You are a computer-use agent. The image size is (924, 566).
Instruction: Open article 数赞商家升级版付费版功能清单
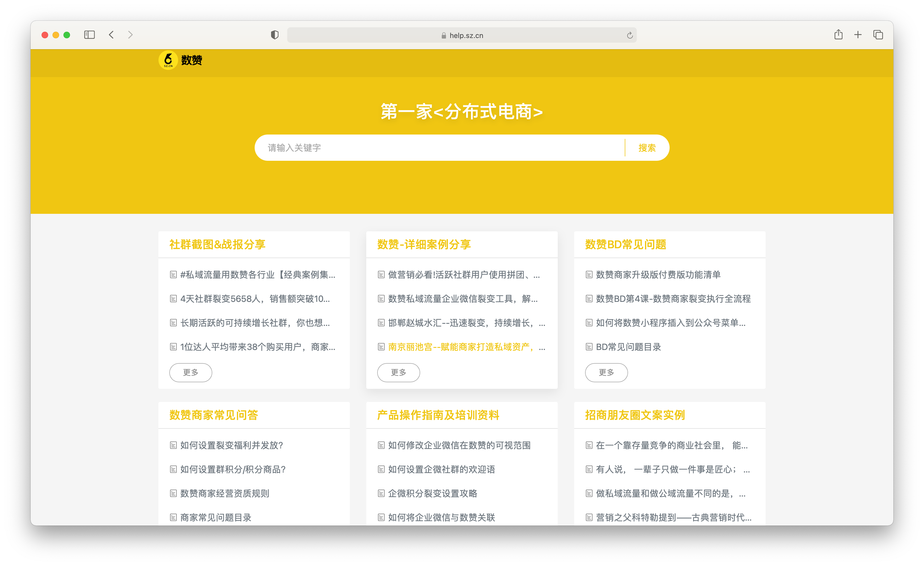pyautogui.click(x=658, y=275)
